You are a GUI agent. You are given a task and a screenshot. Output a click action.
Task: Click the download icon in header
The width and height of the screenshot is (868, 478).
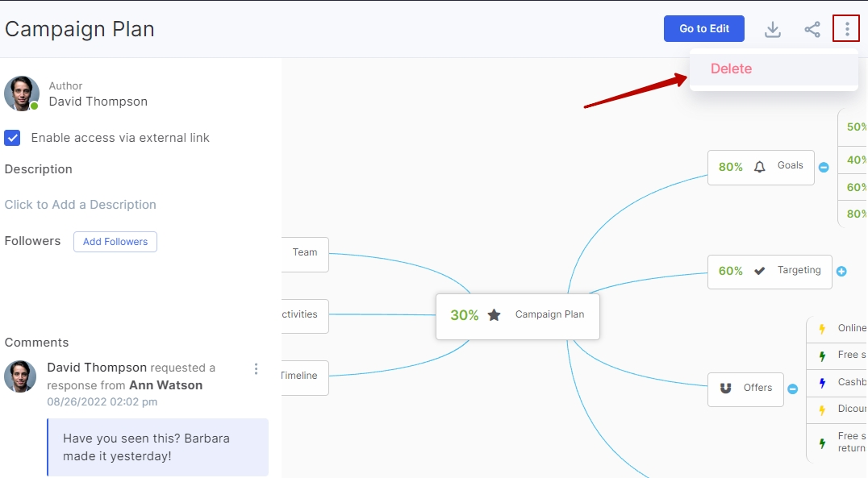(x=772, y=30)
